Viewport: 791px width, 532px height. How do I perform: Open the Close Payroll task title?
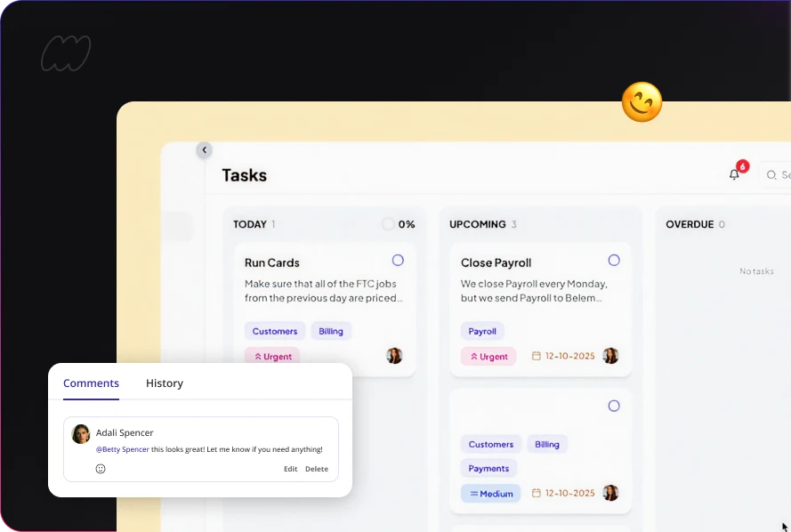coord(496,262)
